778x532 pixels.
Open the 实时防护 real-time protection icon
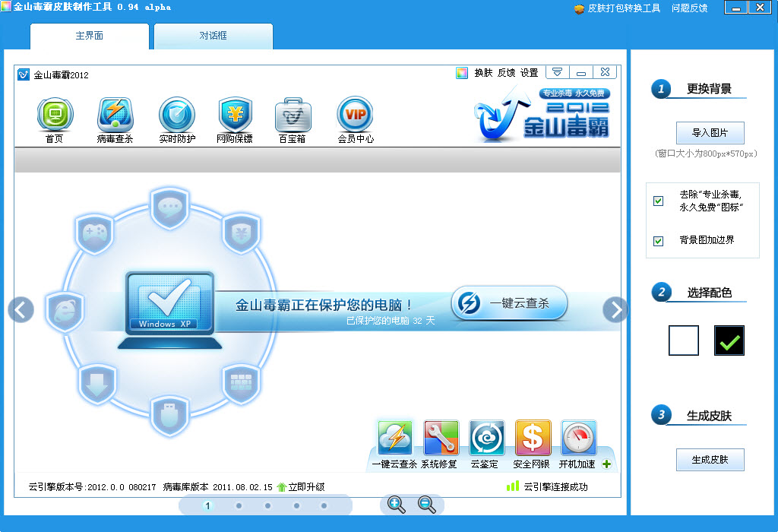[x=176, y=115]
